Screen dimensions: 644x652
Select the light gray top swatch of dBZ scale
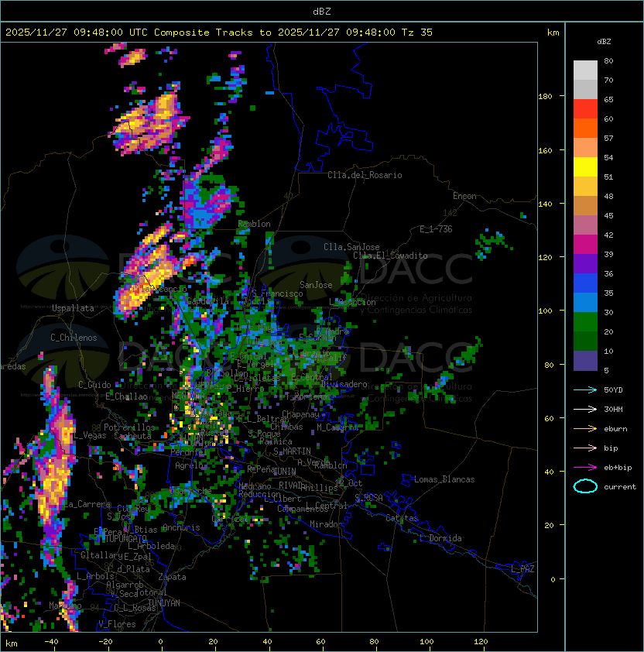pos(585,70)
